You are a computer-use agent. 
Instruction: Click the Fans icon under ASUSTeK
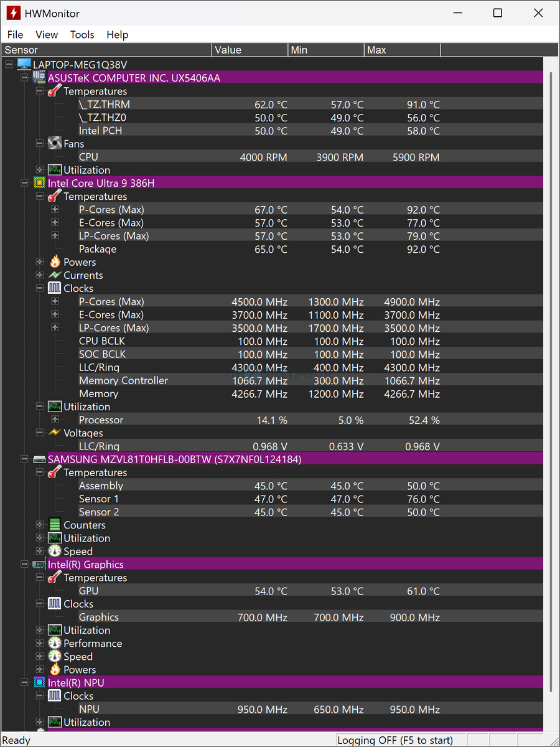point(55,143)
